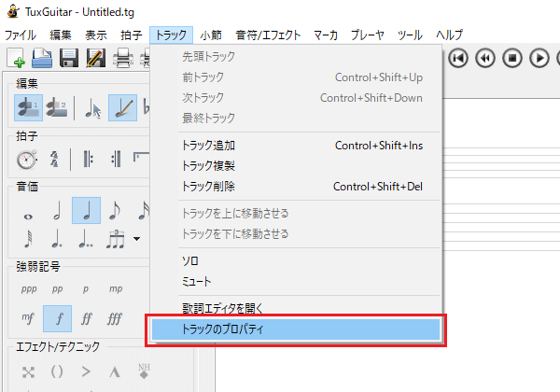Choose トラックのプロパティ menu entry

click(x=296, y=329)
